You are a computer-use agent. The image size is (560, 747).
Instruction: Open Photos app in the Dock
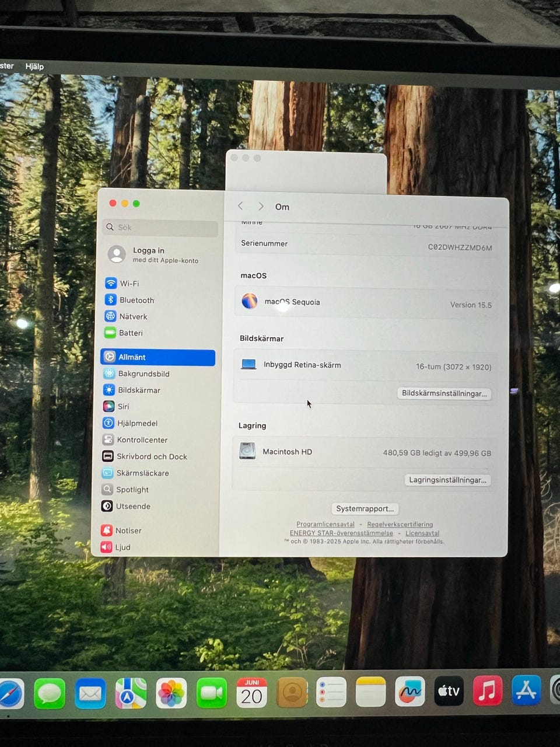coord(171,693)
